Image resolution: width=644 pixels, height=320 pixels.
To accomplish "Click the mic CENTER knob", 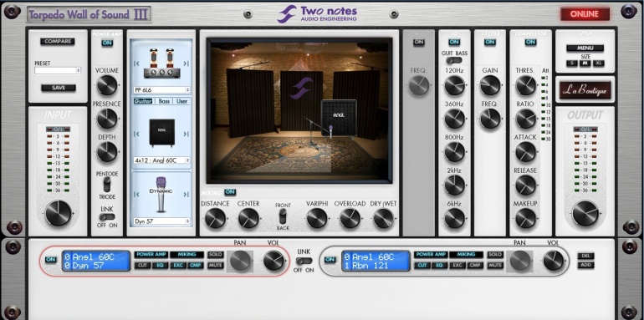I will click(248, 218).
